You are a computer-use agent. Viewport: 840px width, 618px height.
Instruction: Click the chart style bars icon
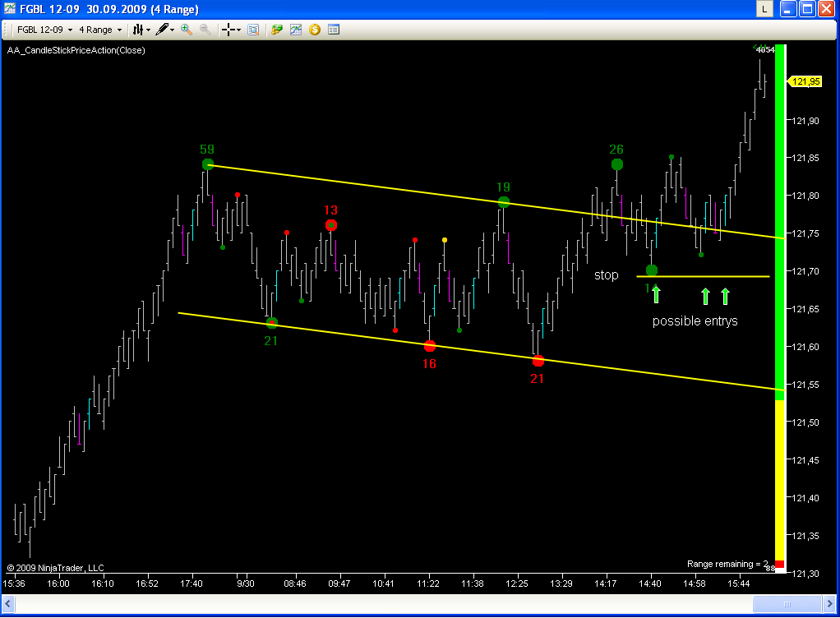[x=138, y=30]
